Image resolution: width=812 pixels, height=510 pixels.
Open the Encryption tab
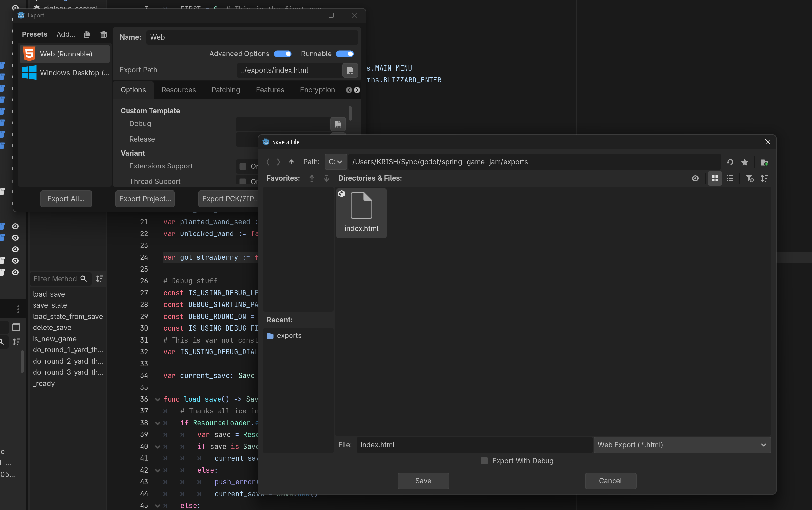[x=317, y=90]
